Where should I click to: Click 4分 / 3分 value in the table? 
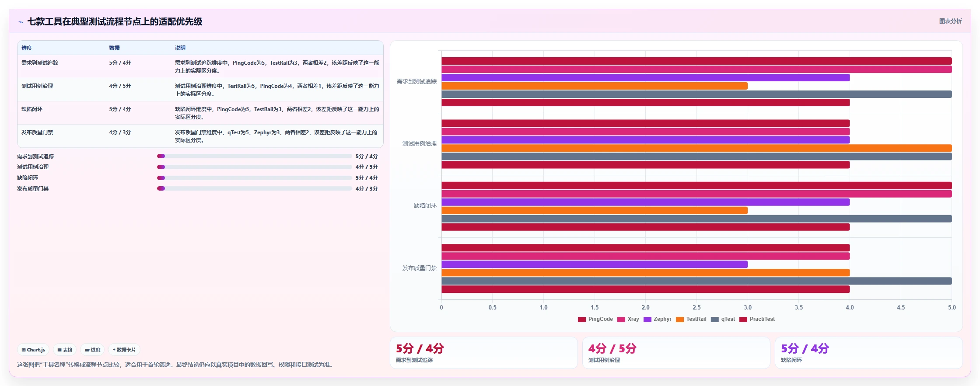[x=120, y=132]
